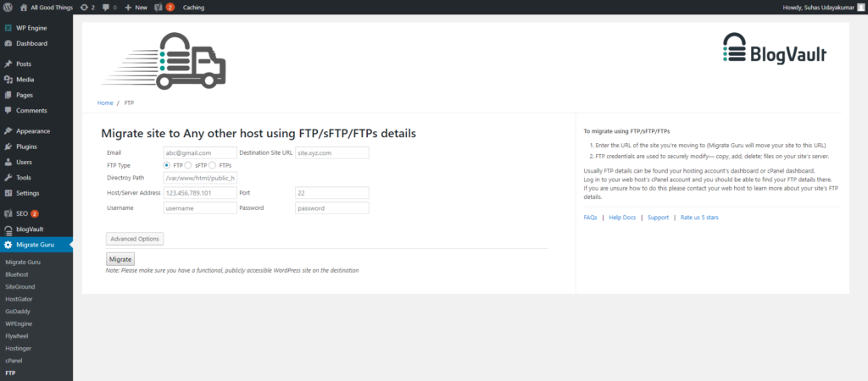Open the Media library icon in sidebar
Image resolution: width=868 pixels, height=381 pixels.
[x=8, y=80]
